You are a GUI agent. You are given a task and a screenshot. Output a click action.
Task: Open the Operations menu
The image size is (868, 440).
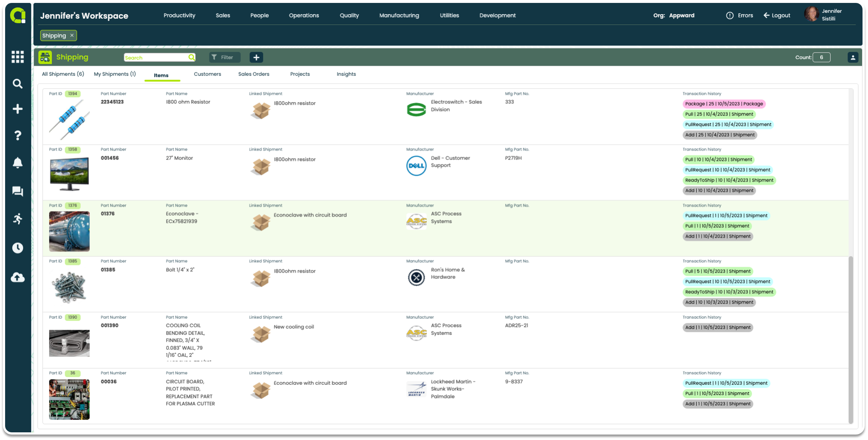click(x=304, y=15)
